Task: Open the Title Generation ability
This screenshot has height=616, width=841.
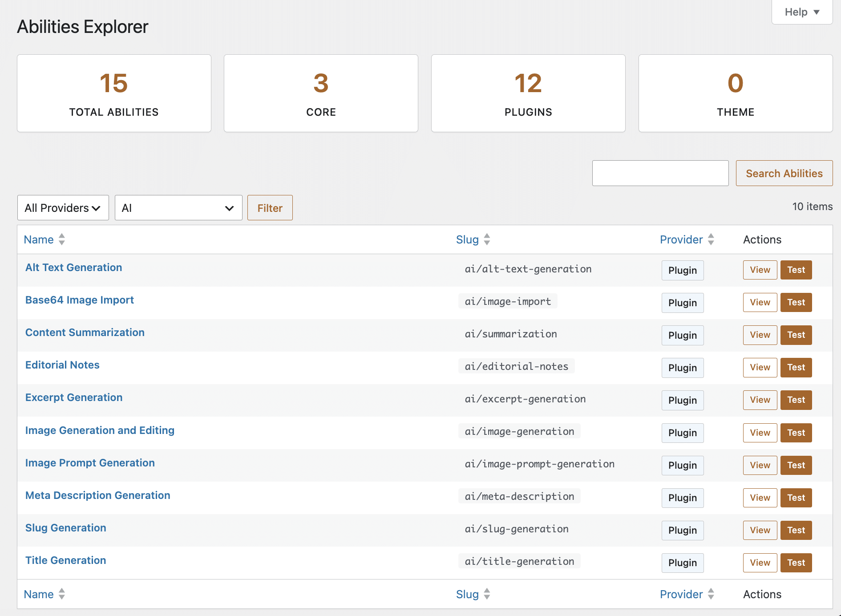Action: click(66, 560)
